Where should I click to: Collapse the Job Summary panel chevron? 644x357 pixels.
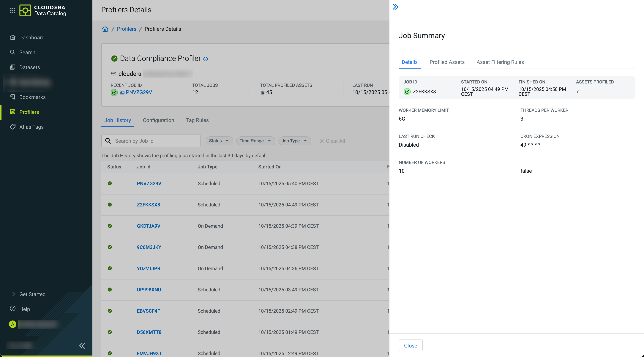(395, 7)
